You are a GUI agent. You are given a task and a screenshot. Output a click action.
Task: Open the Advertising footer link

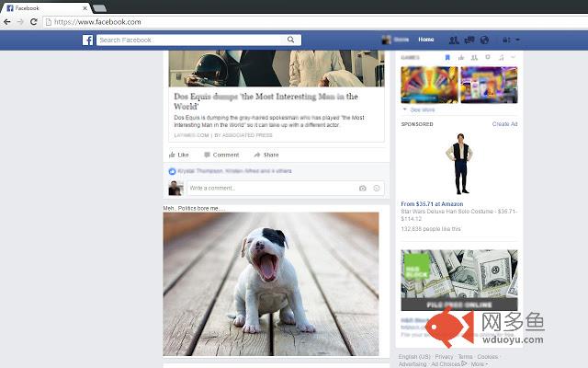413,364
